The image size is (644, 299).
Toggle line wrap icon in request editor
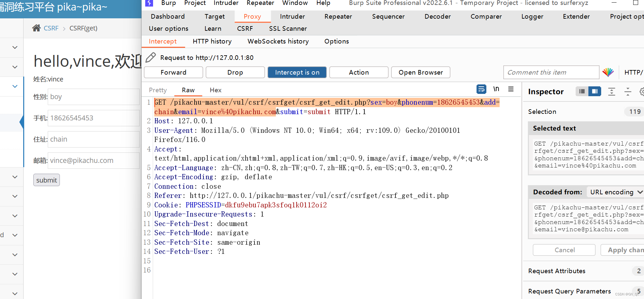(x=481, y=89)
